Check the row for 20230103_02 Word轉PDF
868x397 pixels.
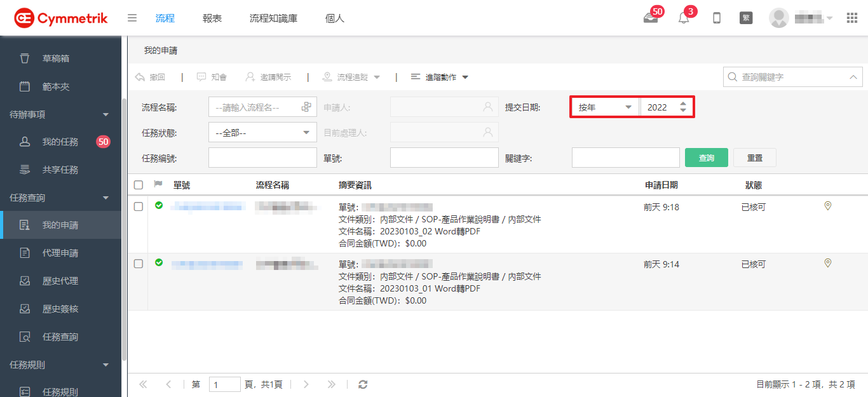click(x=139, y=207)
